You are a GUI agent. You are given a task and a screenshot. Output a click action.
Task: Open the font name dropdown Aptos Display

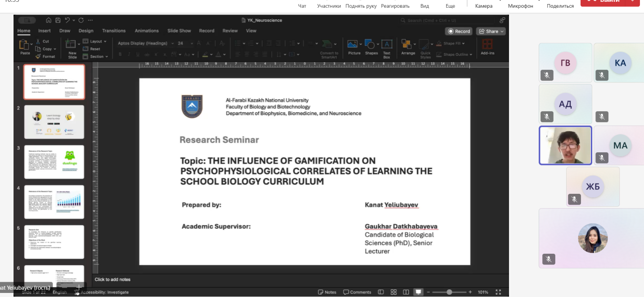point(146,43)
